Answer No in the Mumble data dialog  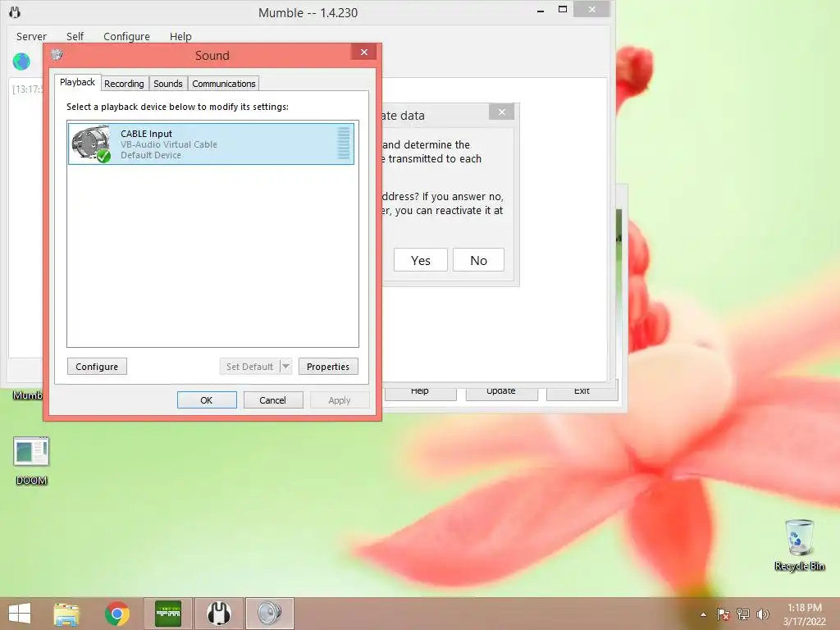[x=478, y=260]
